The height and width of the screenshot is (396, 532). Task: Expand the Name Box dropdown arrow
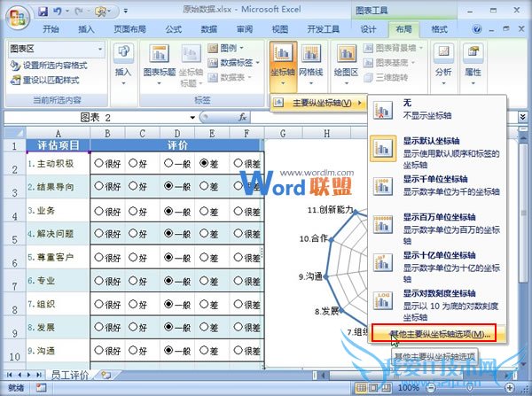tap(192, 118)
